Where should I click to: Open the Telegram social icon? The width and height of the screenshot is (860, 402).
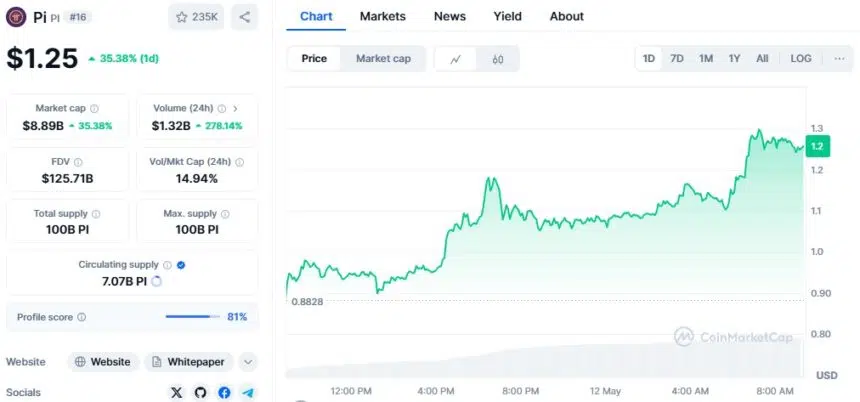248,393
